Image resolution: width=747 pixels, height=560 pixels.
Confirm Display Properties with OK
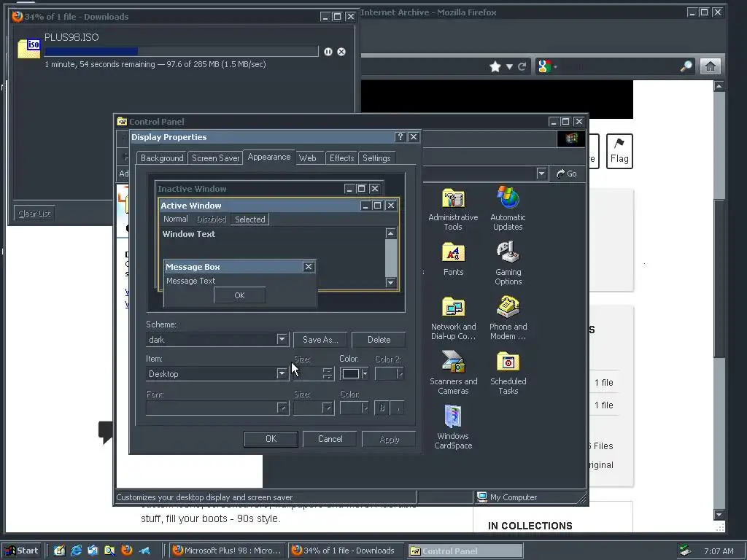[x=271, y=439]
